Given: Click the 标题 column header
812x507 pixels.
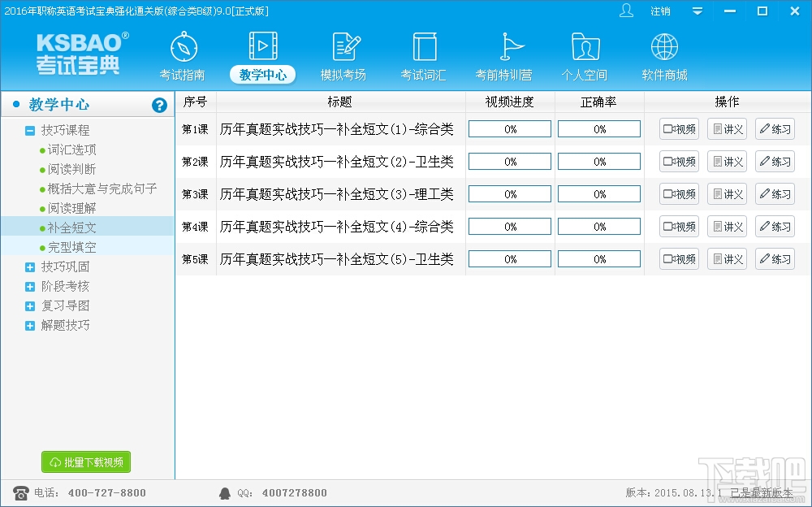Looking at the screenshot, I should [x=340, y=102].
